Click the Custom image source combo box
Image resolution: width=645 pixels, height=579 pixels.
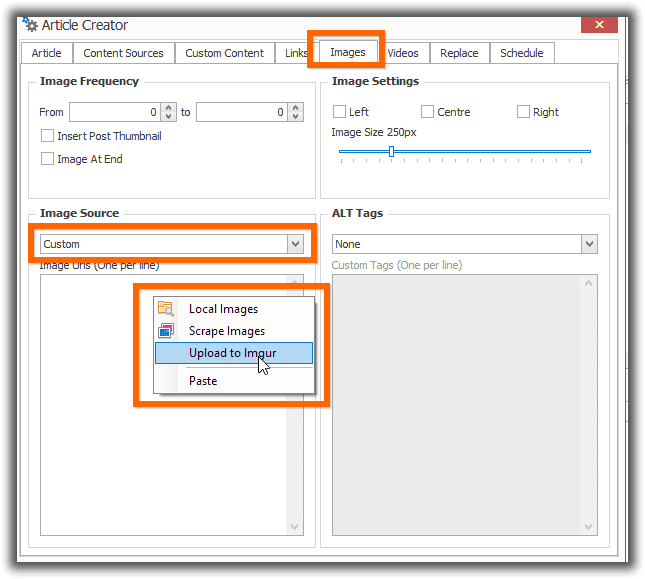tap(172, 244)
